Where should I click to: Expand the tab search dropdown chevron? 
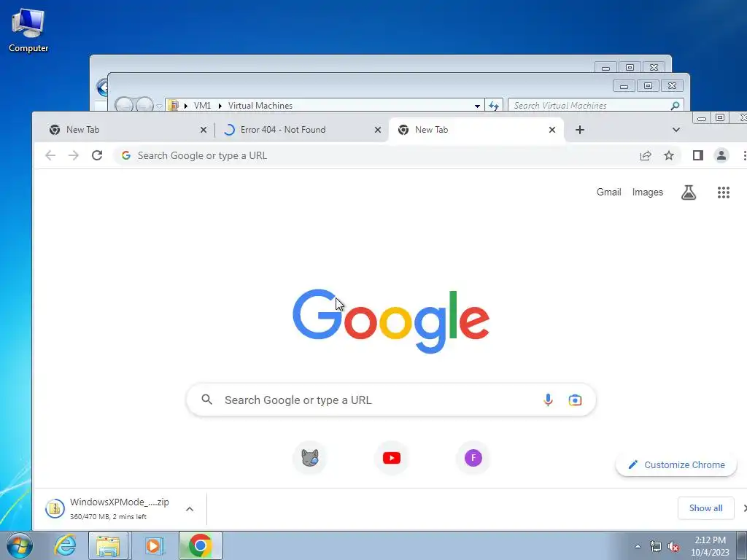(676, 130)
